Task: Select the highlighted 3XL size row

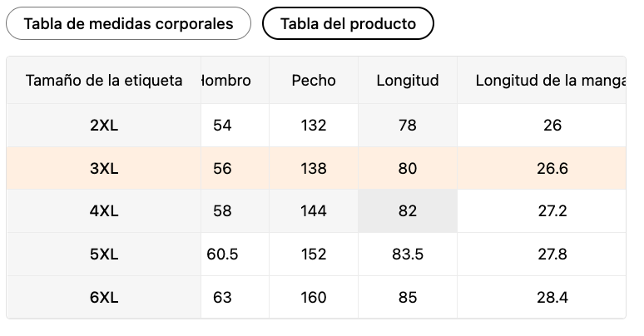Action: [x=316, y=168]
